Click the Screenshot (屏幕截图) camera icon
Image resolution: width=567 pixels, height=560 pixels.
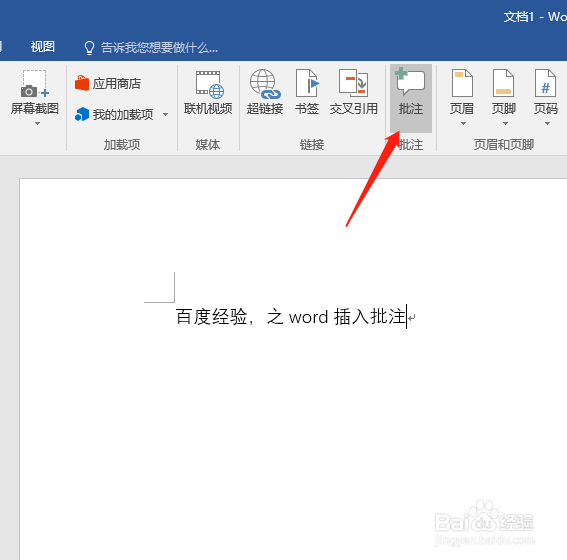[35, 84]
